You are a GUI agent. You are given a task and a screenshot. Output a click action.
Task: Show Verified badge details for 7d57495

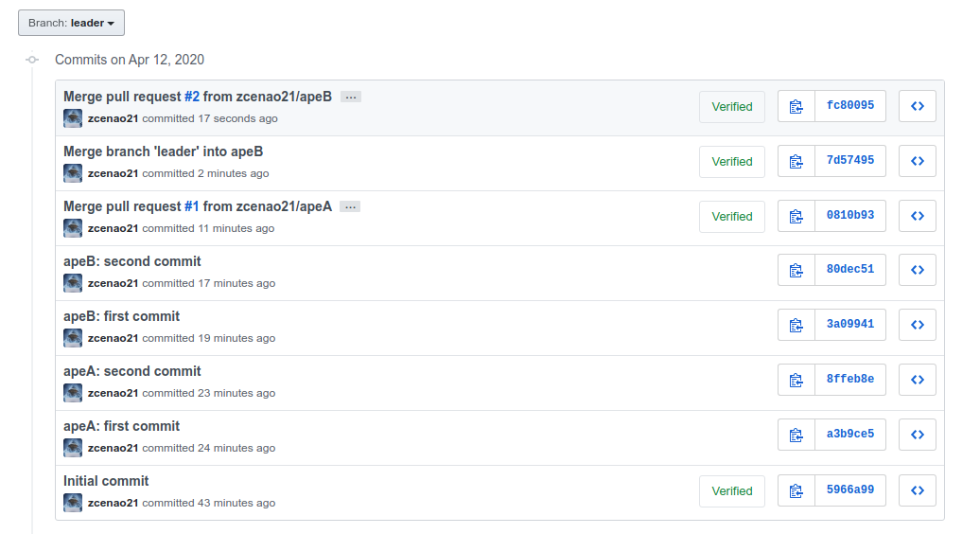732,162
